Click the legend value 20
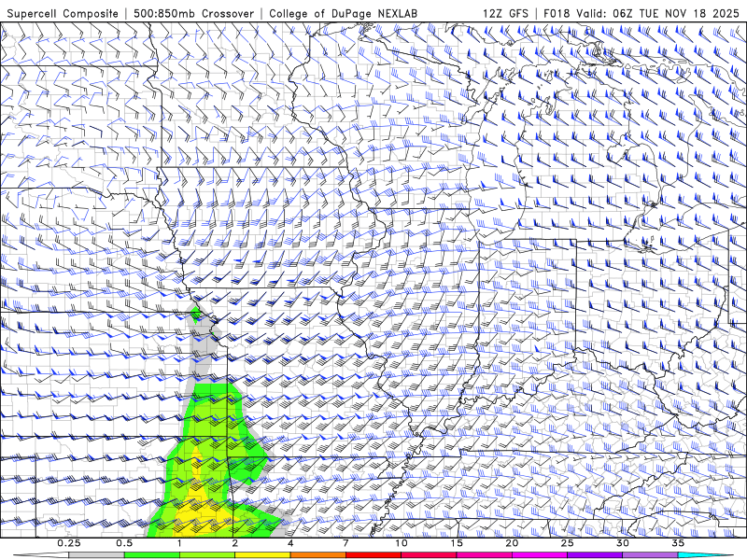The image size is (747, 560). click(x=512, y=543)
